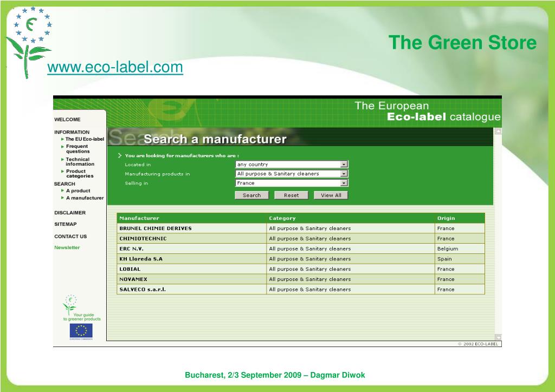Click the Search button
The width and height of the screenshot is (555, 392).
click(x=251, y=195)
